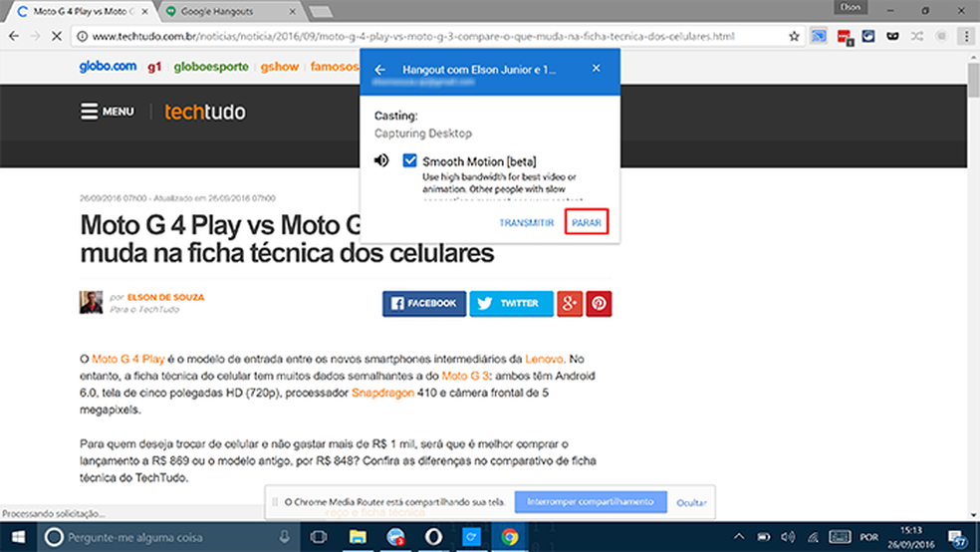Click the blue square extension icon
The image size is (980, 552).
tap(868, 36)
